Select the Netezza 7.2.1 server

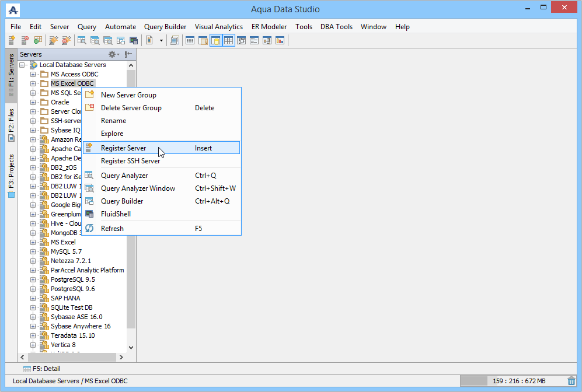(71, 261)
